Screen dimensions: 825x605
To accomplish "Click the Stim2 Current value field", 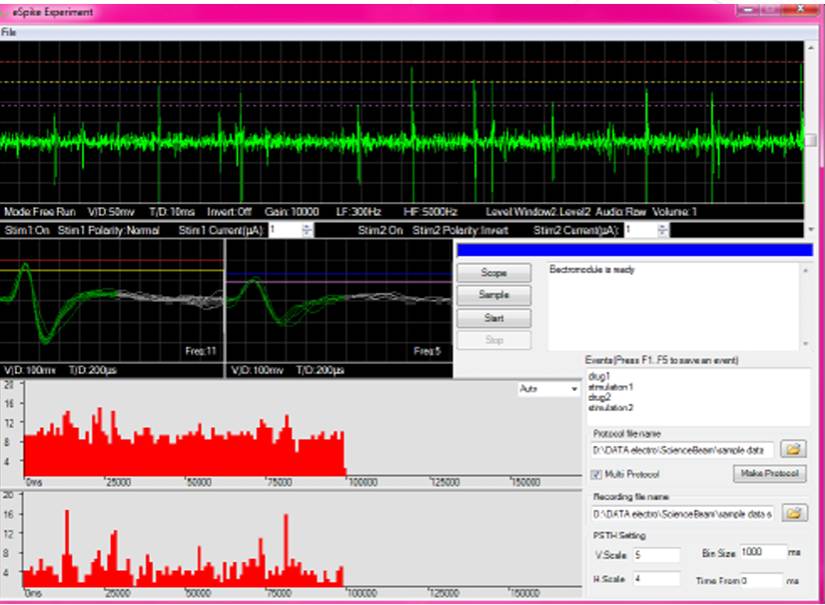I will pos(641,230).
